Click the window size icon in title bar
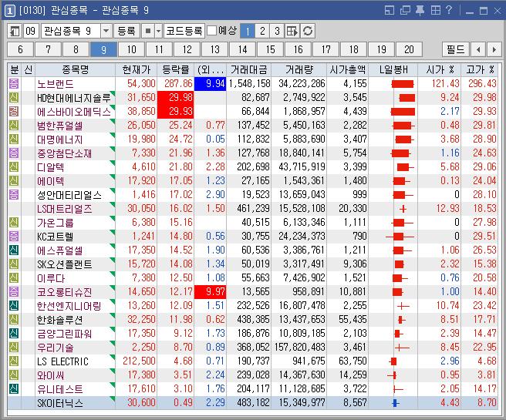This screenshot has height=420, width=506. click(390, 11)
